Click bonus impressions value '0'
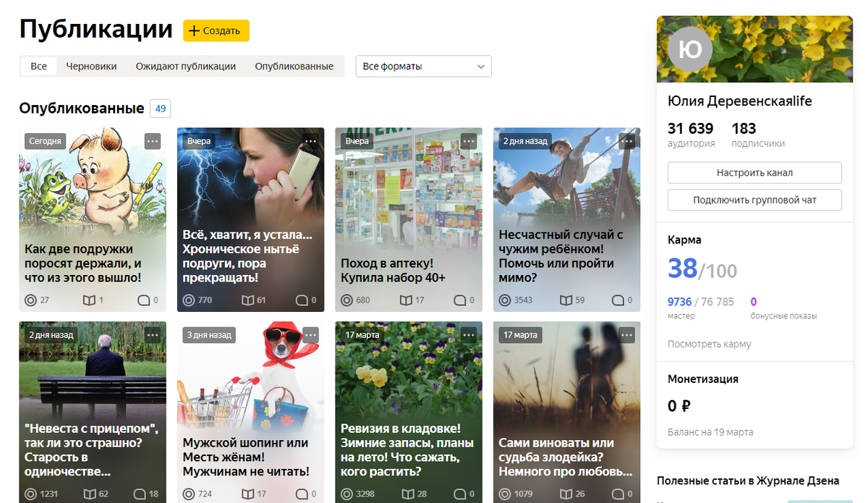 (754, 302)
